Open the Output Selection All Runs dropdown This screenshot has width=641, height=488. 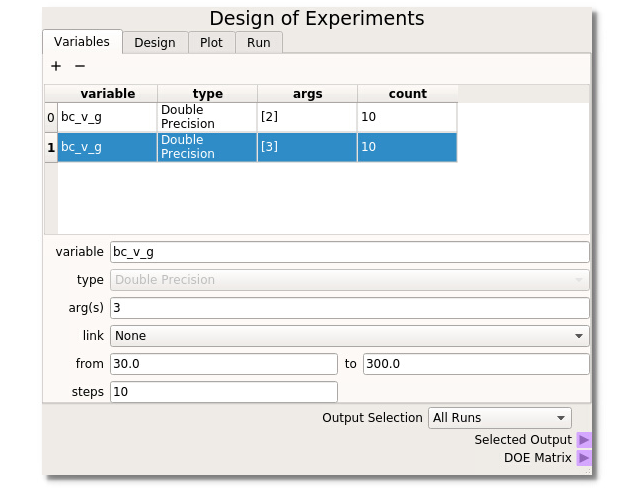pyautogui.click(x=499, y=418)
